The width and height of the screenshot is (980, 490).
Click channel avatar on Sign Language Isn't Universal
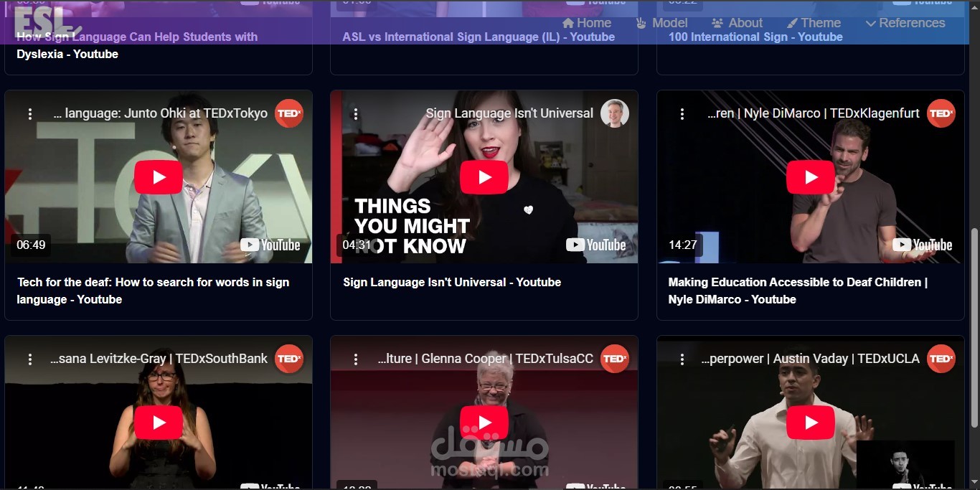(x=615, y=113)
